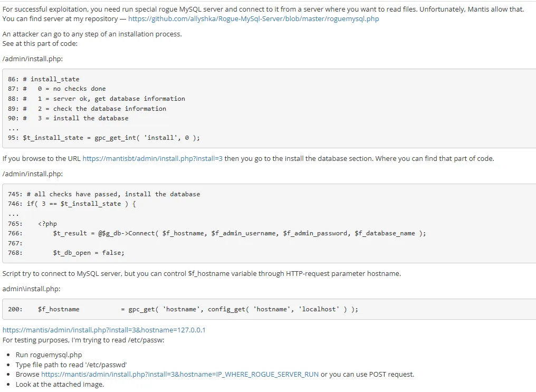Click code line 765 '<?php'
Screen dimensions: 536x392
(x=33, y=224)
